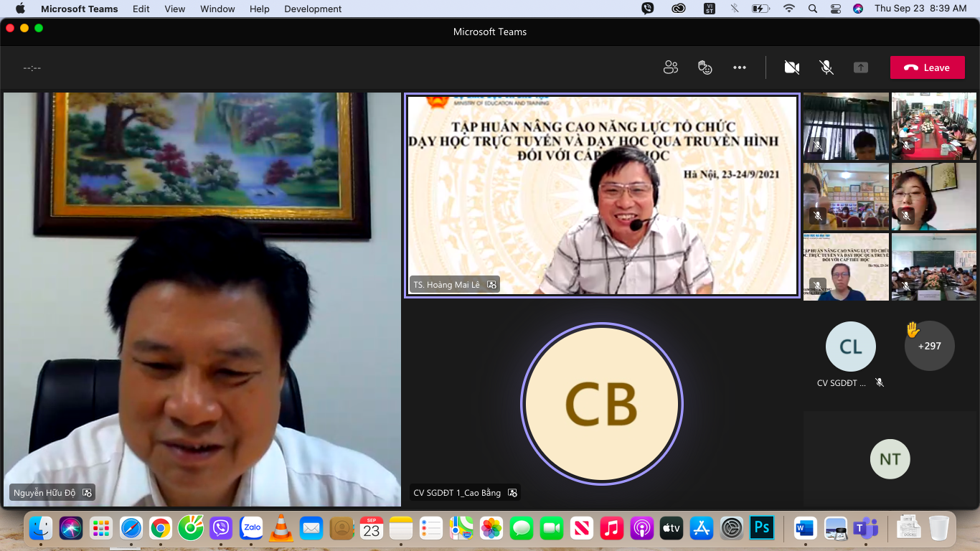This screenshot has height=551, width=980.
Task: Open the More actions ellipsis menu
Action: pos(740,67)
